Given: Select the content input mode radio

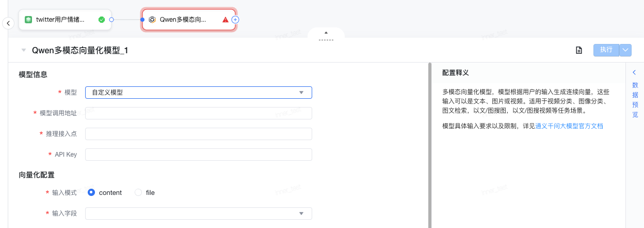Looking at the screenshot, I should (91, 192).
